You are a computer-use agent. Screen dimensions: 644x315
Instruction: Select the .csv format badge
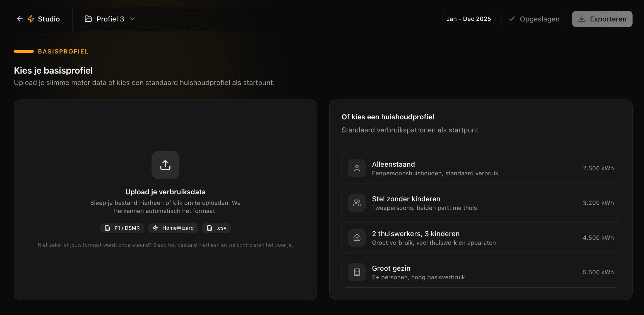click(x=216, y=228)
